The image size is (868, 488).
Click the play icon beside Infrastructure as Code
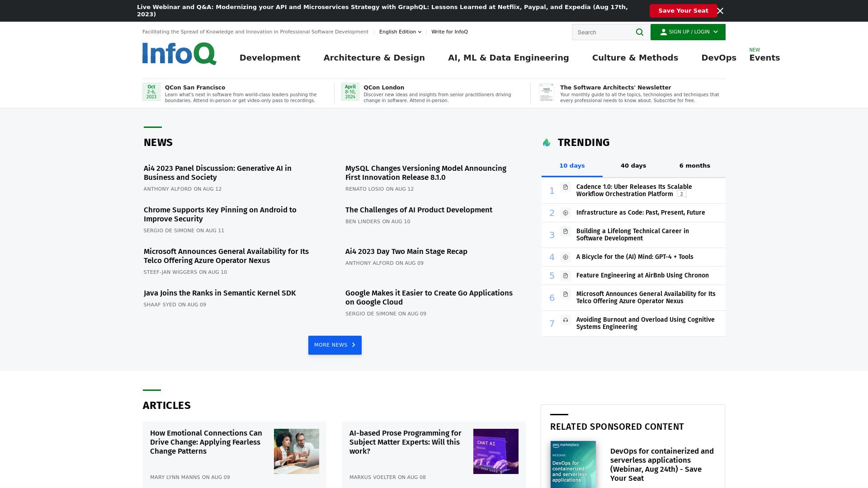click(566, 213)
